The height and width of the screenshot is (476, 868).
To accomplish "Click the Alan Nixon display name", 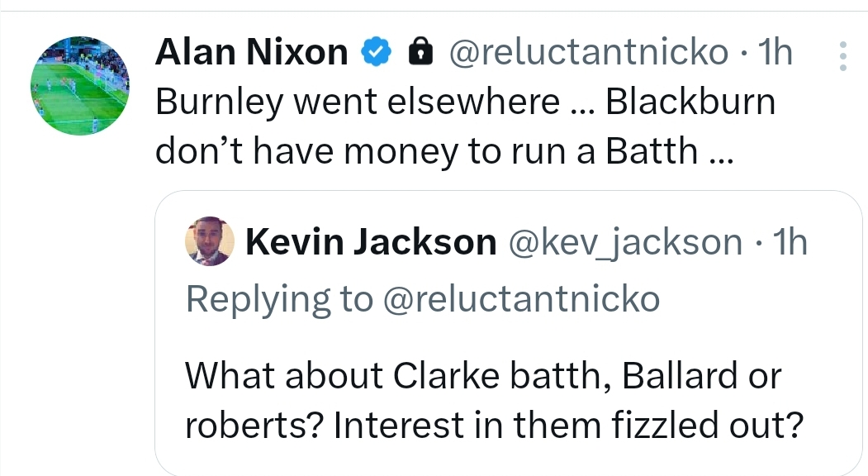I will click(x=251, y=54).
